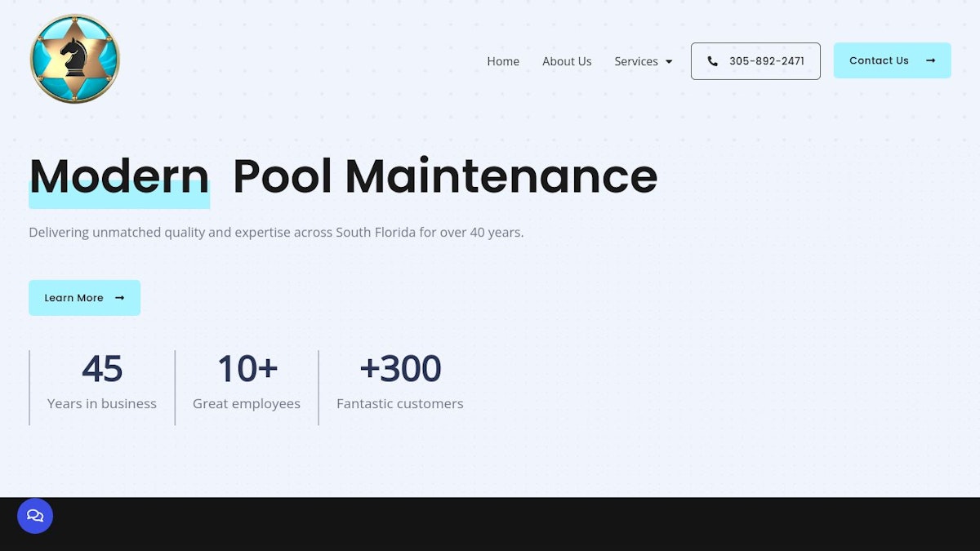
Task: Open the chat widget icon
Action: click(35, 516)
